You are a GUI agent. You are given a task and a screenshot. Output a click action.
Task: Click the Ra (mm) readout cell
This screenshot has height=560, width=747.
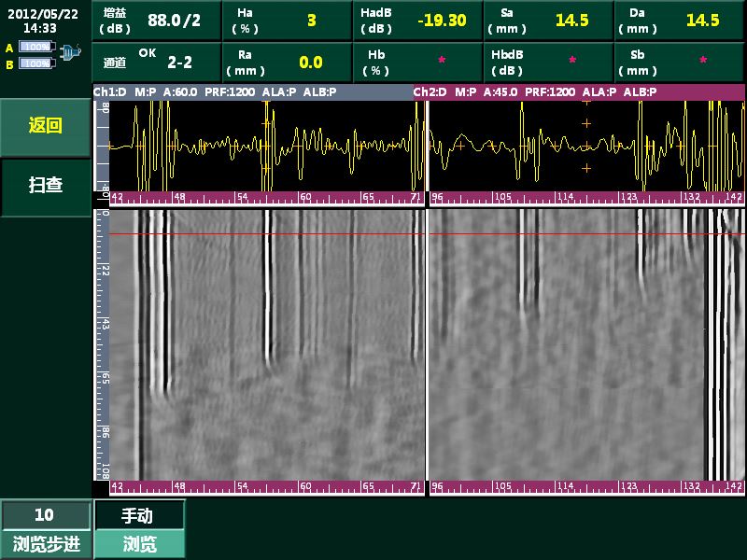[288, 63]
